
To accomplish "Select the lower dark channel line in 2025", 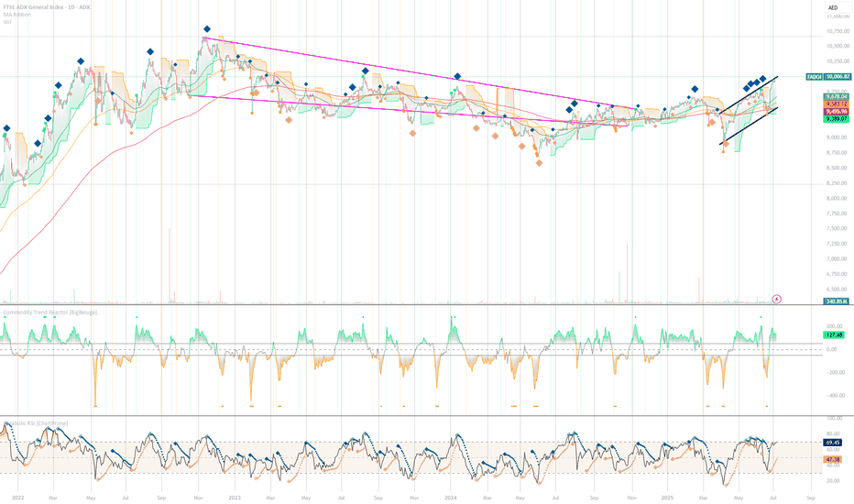I will click(x=749, y=126).
